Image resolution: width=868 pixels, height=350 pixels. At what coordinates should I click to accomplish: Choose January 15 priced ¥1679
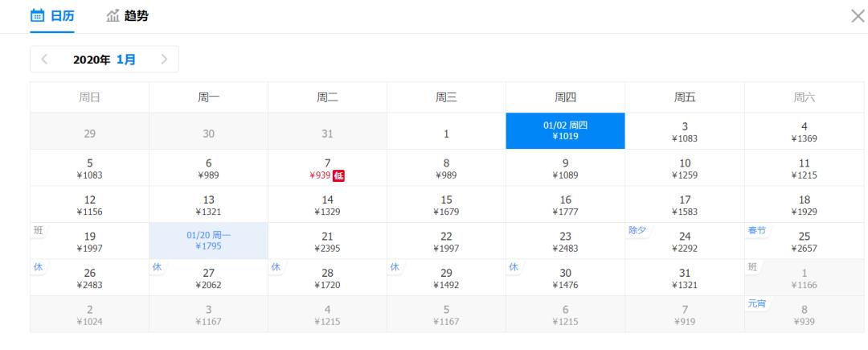(x=446, y=204)
